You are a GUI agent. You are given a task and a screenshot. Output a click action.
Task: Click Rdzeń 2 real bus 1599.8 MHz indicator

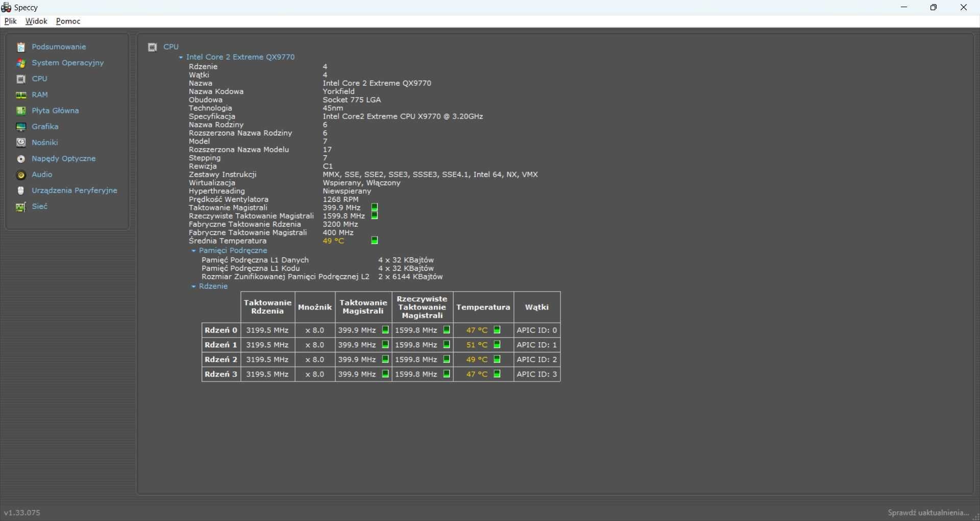[x=447, y=360]
